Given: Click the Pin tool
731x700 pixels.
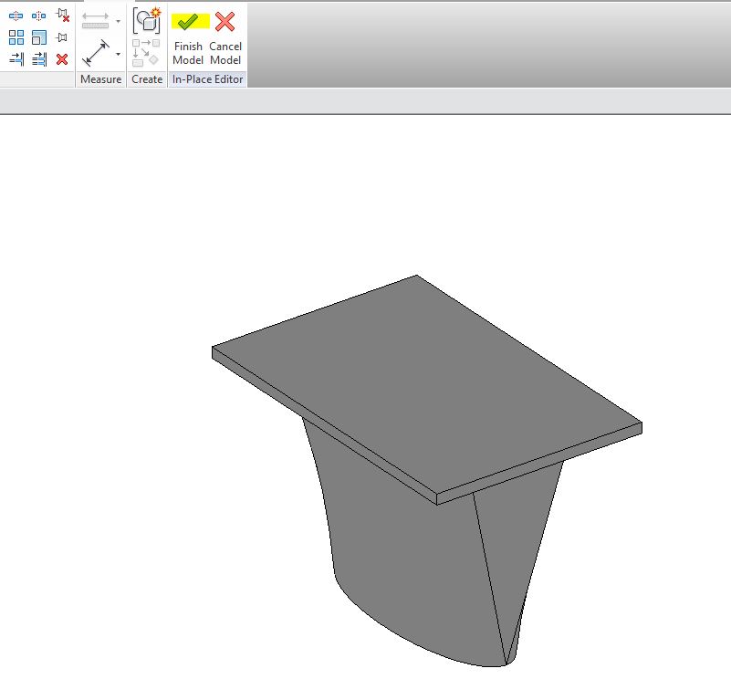Looking at the screenshot, I should 61,37.
